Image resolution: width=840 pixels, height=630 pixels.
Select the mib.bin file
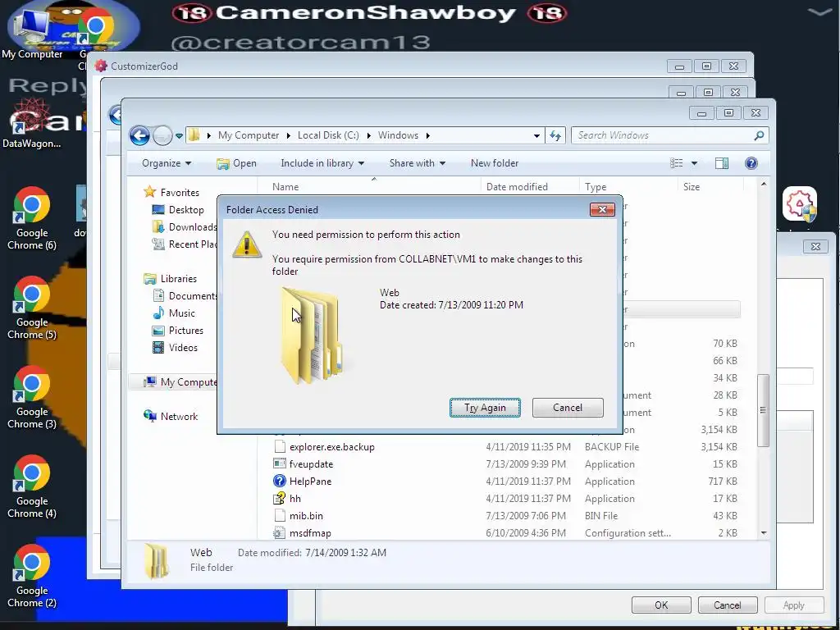click(306, 515)
